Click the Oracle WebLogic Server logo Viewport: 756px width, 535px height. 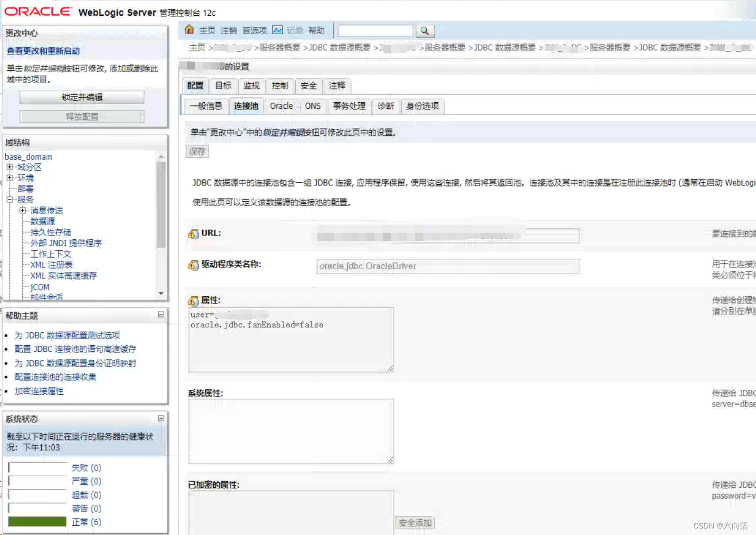point(38,11)
